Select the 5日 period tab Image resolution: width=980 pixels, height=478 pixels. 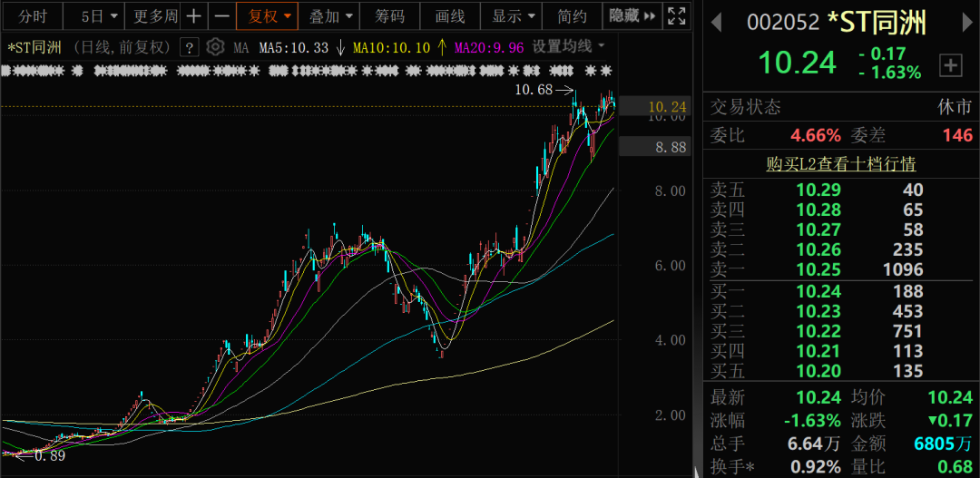click(x=96, y=16)
